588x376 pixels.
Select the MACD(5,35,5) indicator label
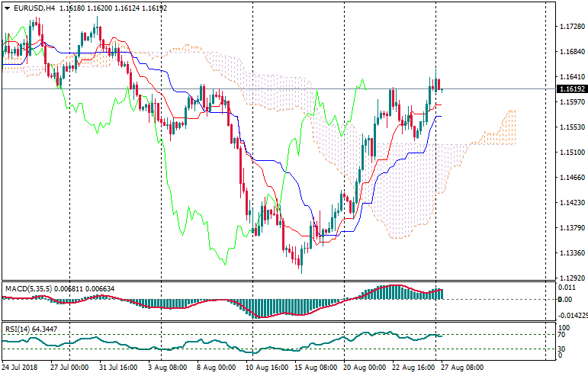tap(28, 288)
